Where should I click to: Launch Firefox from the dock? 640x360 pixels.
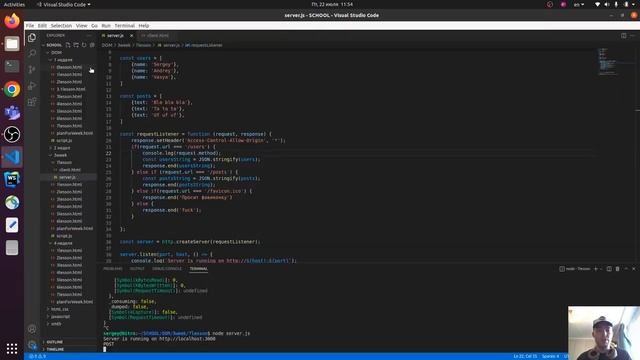(12, 21)
